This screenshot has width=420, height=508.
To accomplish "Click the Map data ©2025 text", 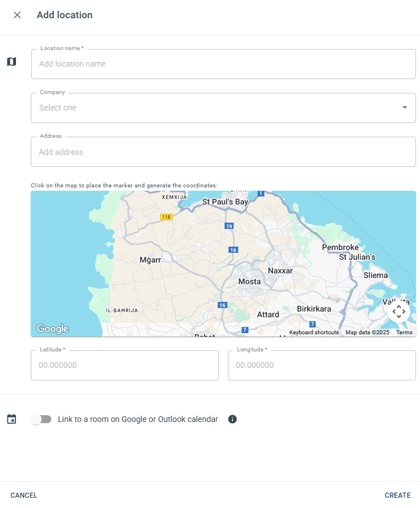I will coord(367,333).
